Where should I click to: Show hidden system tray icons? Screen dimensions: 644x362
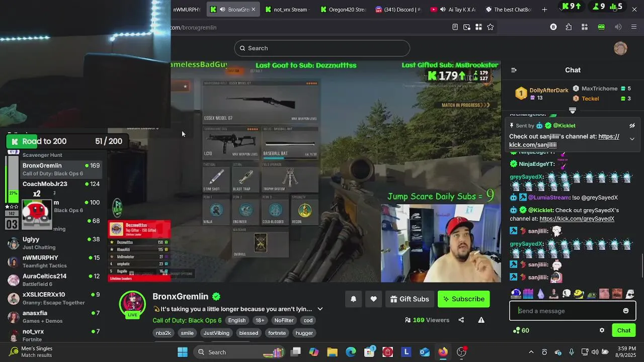[531, 352]
